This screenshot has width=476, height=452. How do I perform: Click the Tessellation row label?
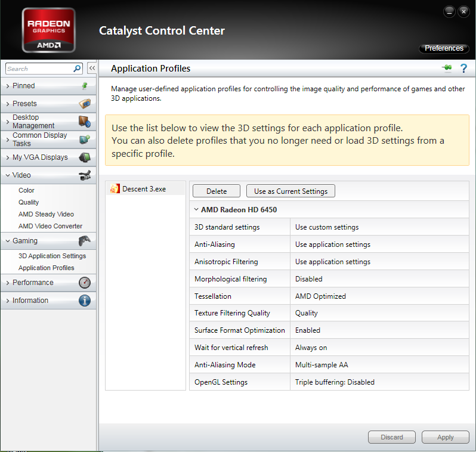[213, 296]
